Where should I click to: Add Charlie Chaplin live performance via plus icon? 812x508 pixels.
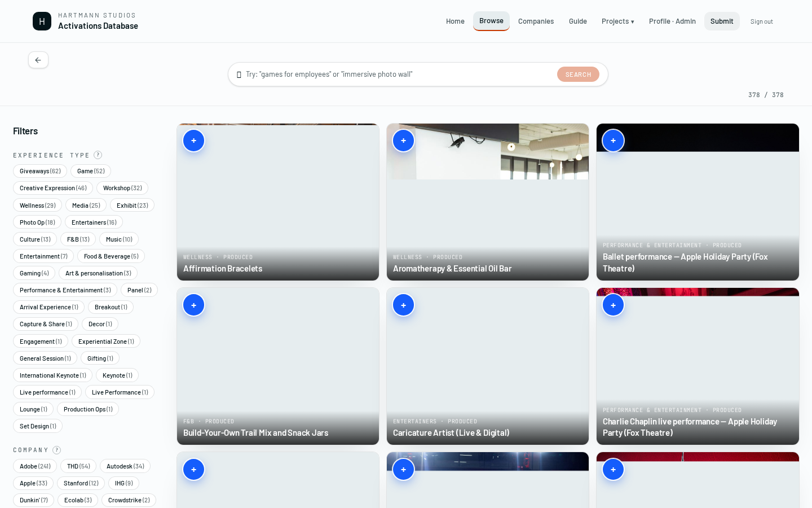pyautogui.click(x=613, y=305)
